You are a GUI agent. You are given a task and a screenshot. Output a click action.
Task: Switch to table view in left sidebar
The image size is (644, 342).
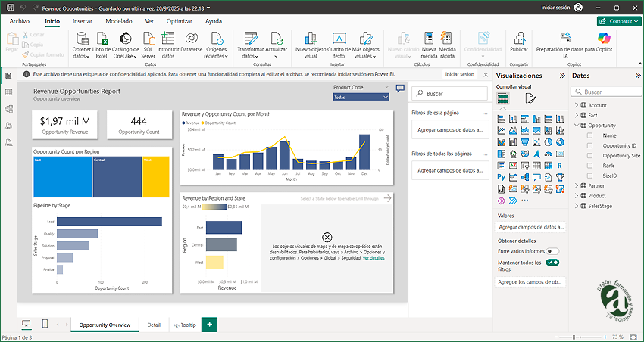8,92
